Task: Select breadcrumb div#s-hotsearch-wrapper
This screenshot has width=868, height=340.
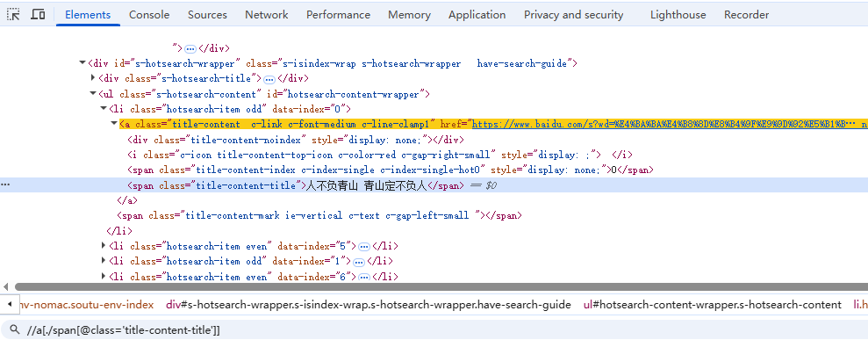Action: [368, 305]
